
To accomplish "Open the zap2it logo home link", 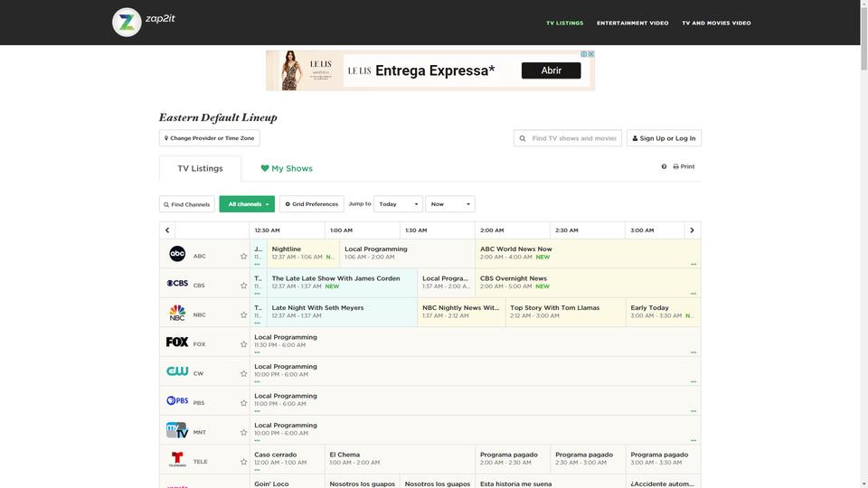I will [x=144, y=22].
